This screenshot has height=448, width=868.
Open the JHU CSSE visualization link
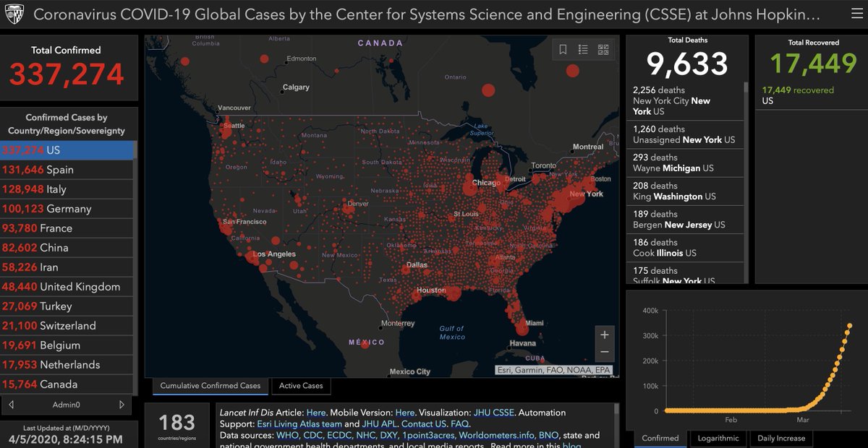click(494, 413)
